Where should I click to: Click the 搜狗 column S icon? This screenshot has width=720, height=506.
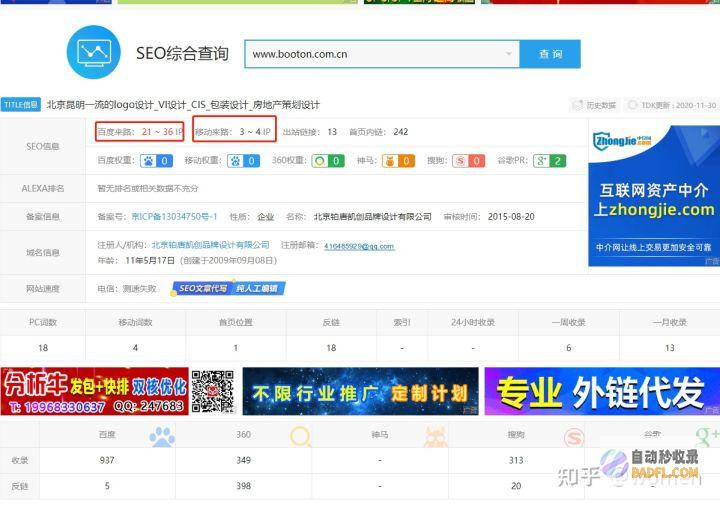click(x=574, y=437)
